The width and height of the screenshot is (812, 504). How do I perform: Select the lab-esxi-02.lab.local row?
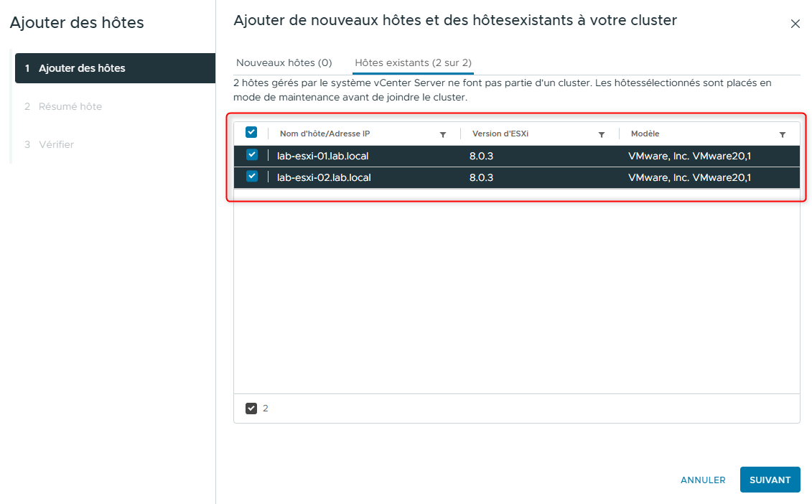[x=323, y=177]
